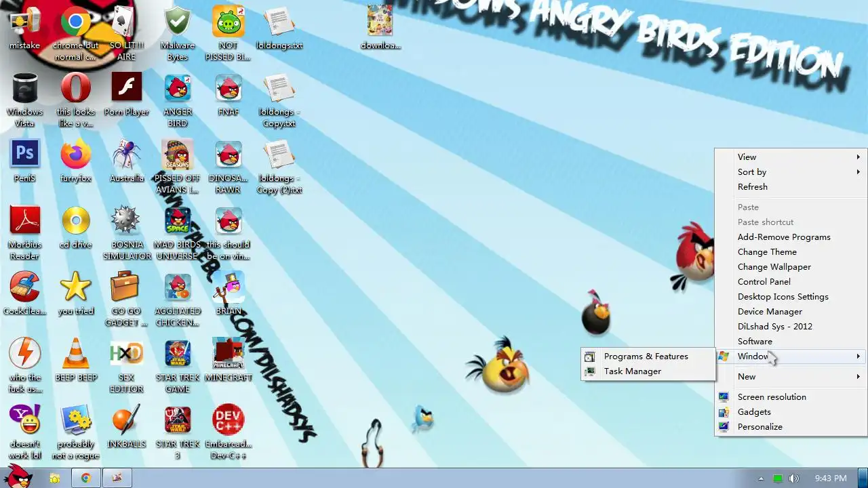This screenshot has height=488, width=868.
Task: Choose Personalize from the context menu
Action: [x=791, y=426]
